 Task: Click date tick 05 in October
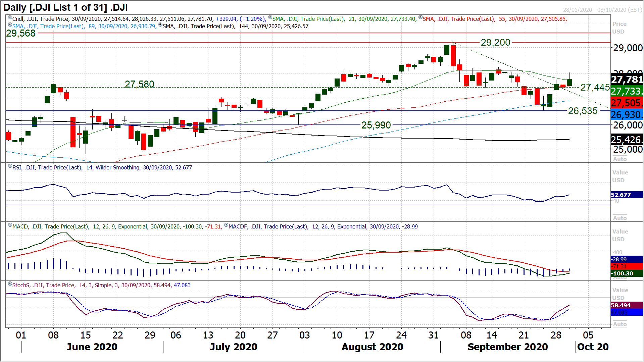(x=588, y=335)
